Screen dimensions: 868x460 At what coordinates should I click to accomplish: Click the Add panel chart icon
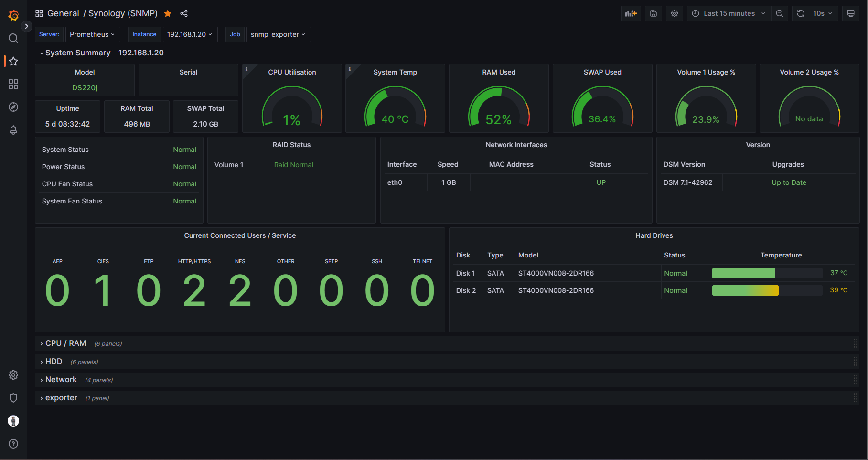(631, 13)
